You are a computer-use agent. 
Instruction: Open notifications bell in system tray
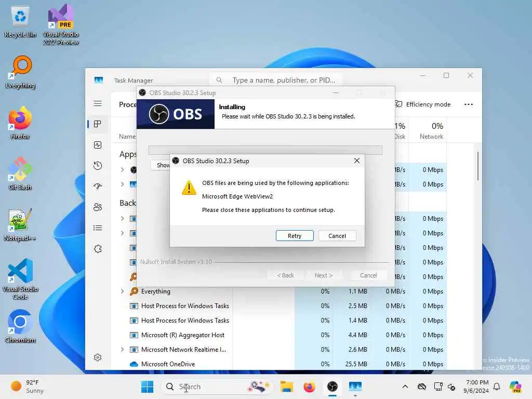[496, 387]
